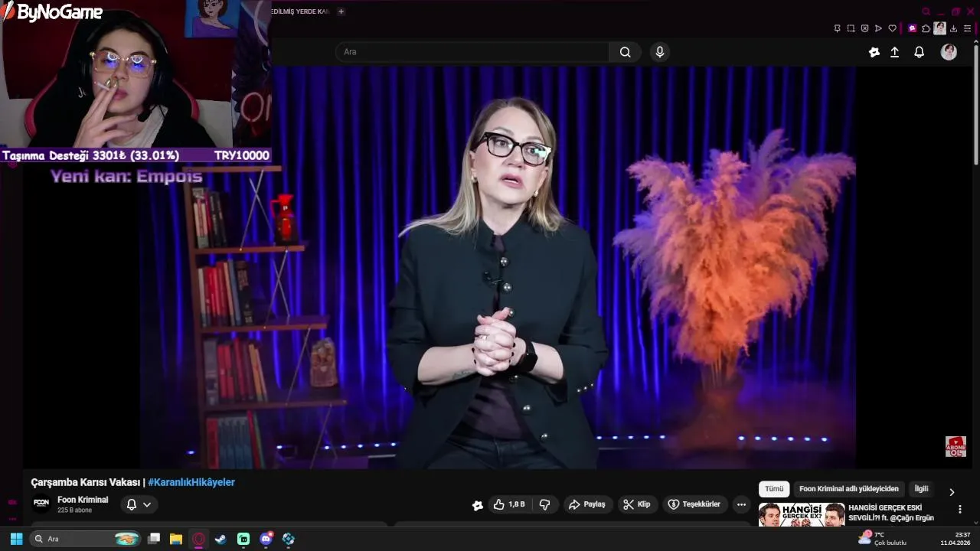
Task: Select the İlgili filter chip
Action: 921,489
